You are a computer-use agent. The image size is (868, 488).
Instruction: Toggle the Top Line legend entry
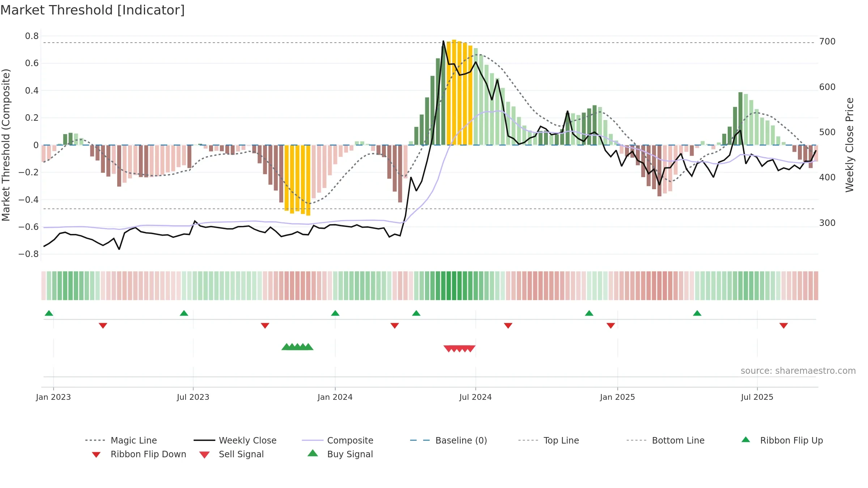(548, 440)
